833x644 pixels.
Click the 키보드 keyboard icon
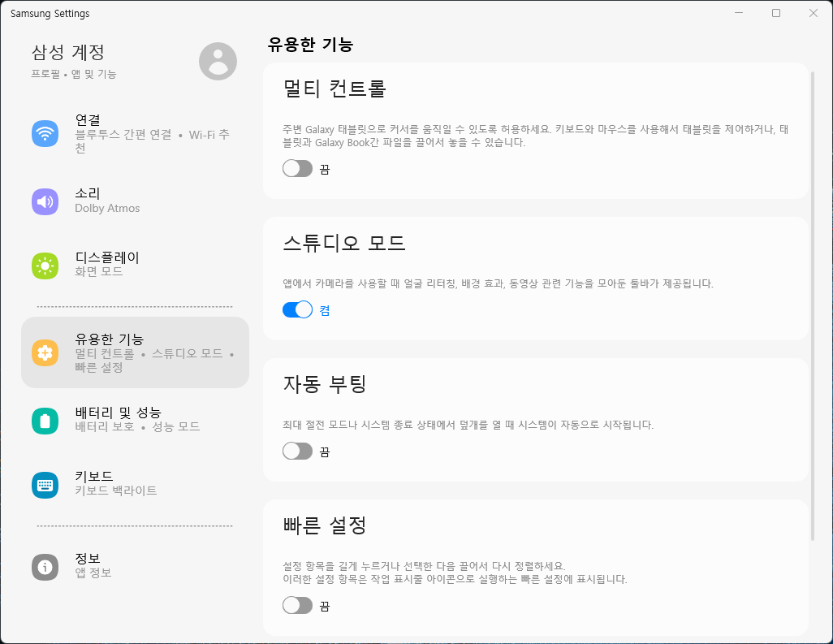click(45, 485)
